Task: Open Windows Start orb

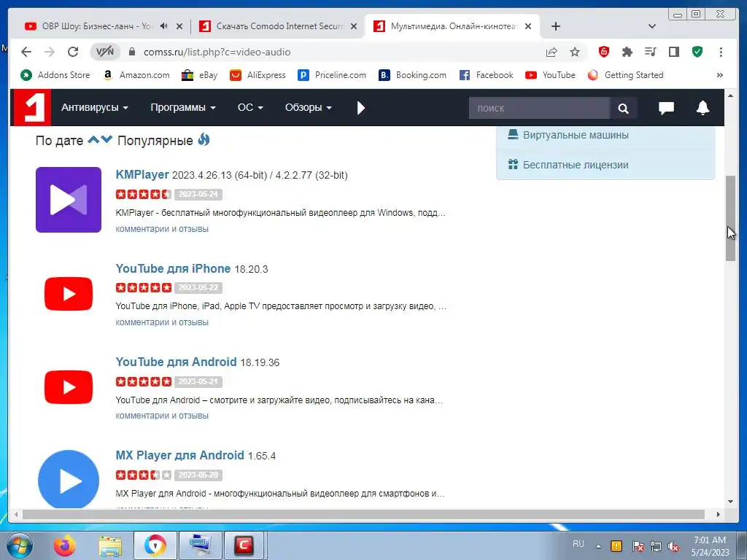Action: pos(20,545)
